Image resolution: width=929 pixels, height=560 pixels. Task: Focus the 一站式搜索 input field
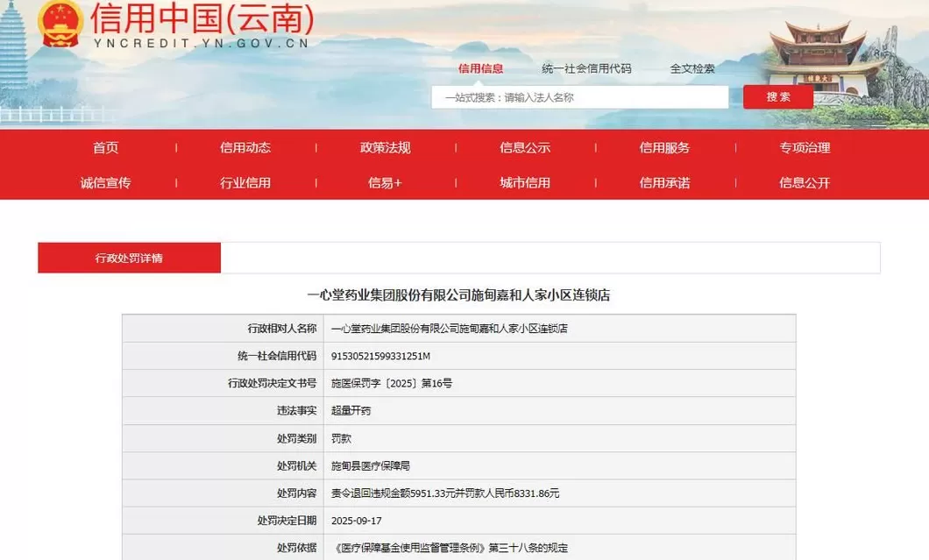point(580,97)
